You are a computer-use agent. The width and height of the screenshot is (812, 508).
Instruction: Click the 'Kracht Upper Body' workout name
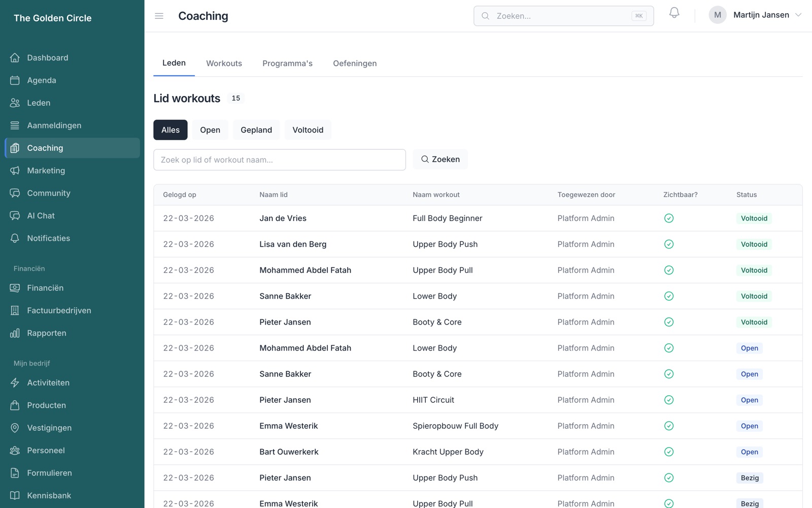click(x=448, y=452)
